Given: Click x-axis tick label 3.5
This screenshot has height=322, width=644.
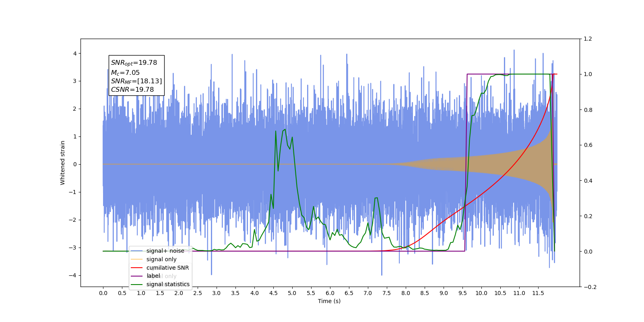Looking at the screenshot, I should coord(235,293).
